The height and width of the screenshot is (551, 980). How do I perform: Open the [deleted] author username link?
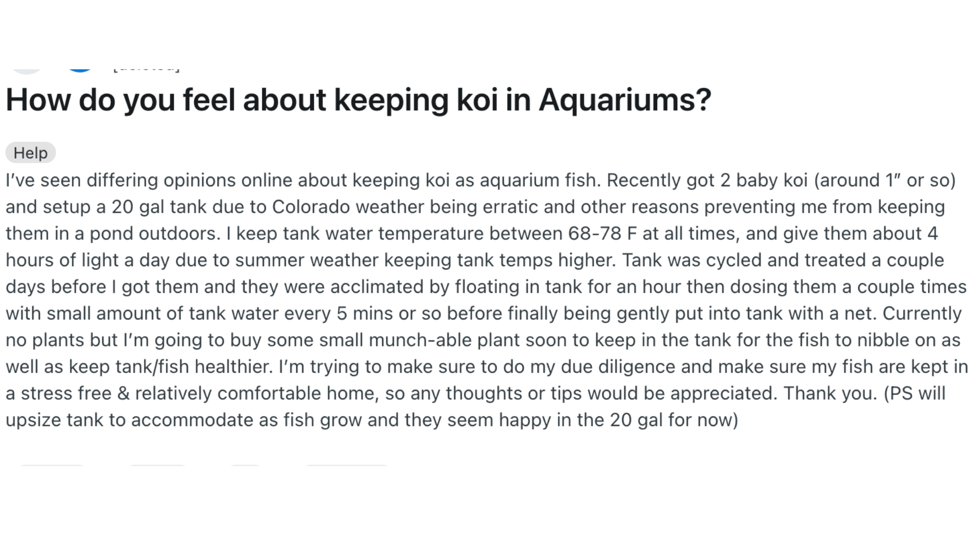pos(146,68)
